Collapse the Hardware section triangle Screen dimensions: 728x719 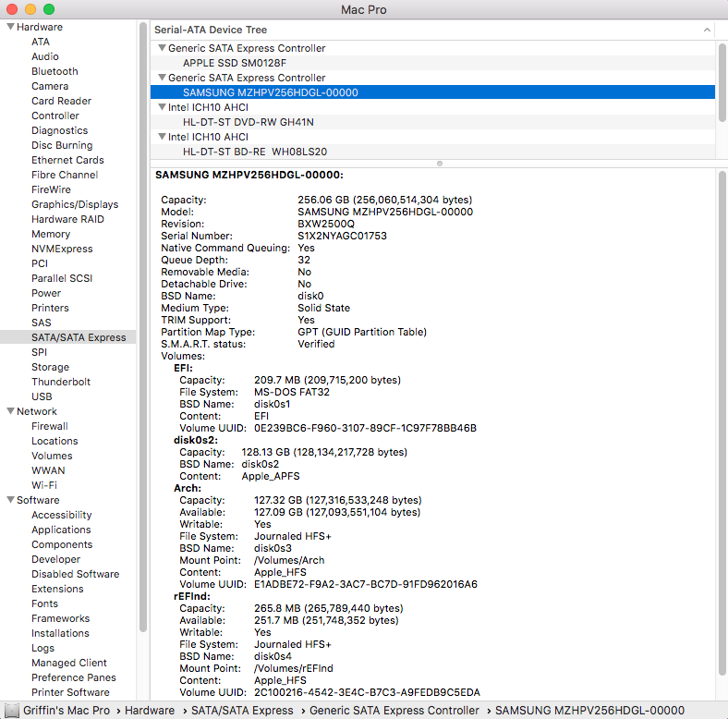[10, 27]
